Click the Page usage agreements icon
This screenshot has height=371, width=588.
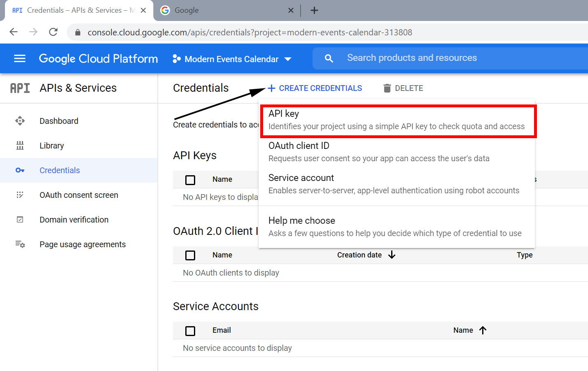coord(20,244)
